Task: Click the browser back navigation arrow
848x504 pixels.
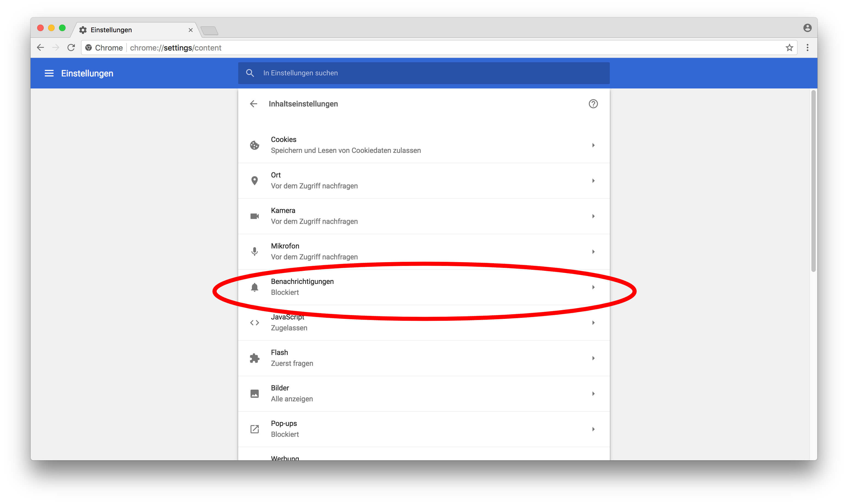Action: click(40, 48)
